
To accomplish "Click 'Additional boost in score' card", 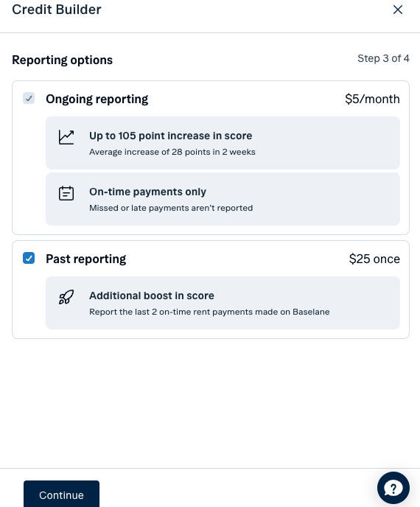I will (x=223, y=303).
